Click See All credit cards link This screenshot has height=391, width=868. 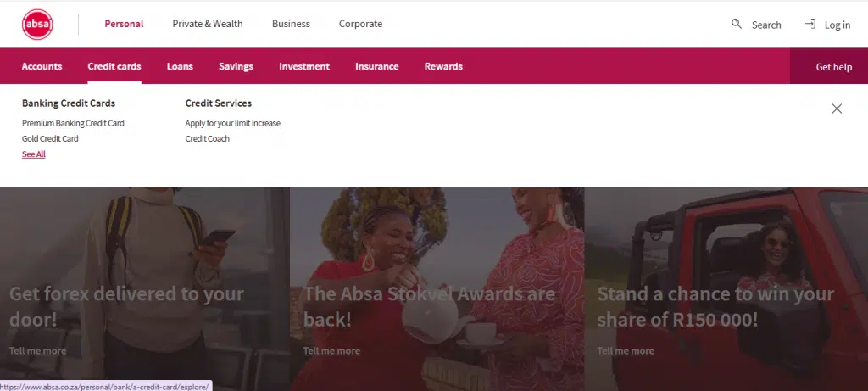tap(34, 154)
